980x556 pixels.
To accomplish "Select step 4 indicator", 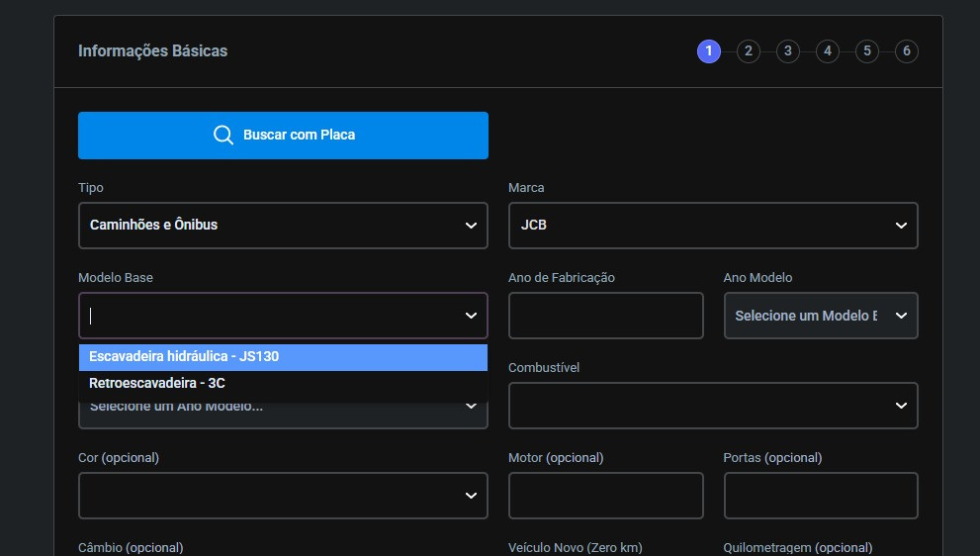I will click(828, 51).
